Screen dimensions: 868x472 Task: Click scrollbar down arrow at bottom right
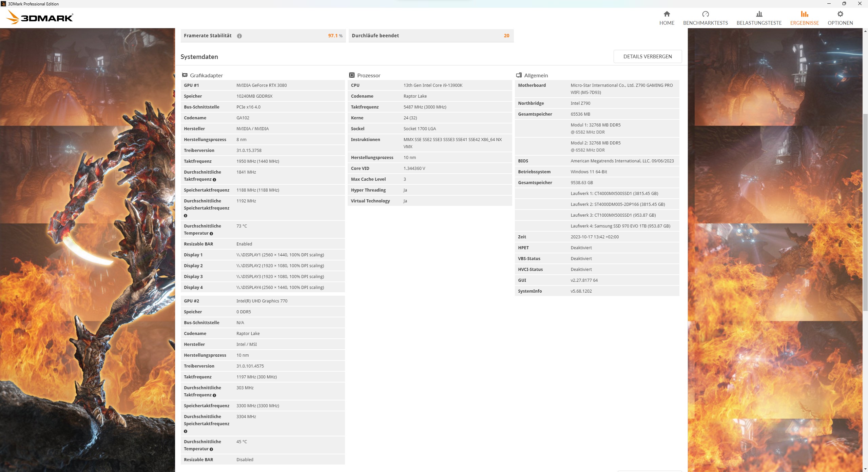coord(865,469)
